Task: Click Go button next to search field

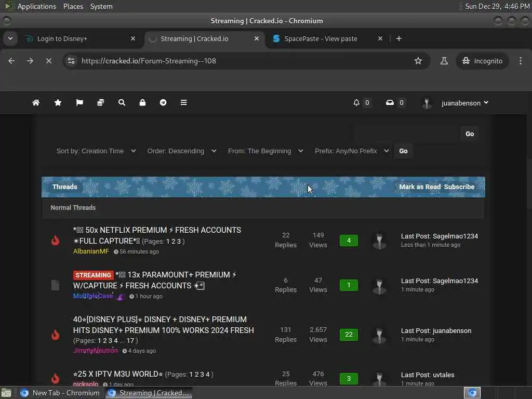Action: pos(470,134)
